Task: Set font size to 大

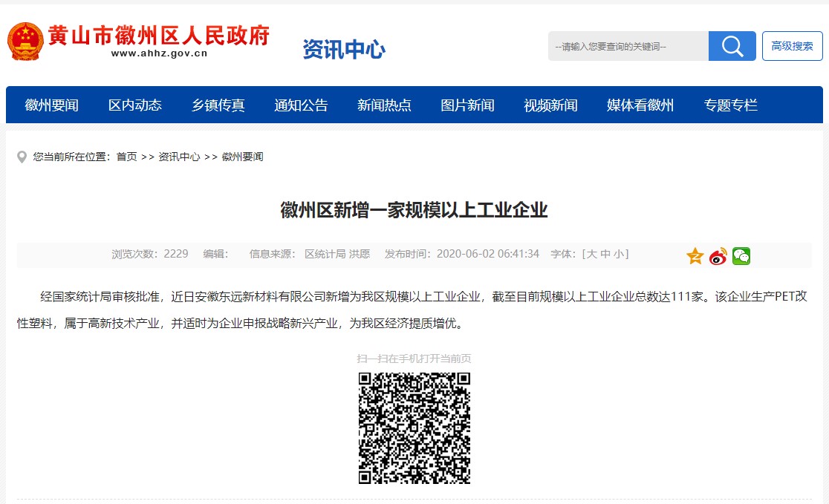Action: (592, 254)
